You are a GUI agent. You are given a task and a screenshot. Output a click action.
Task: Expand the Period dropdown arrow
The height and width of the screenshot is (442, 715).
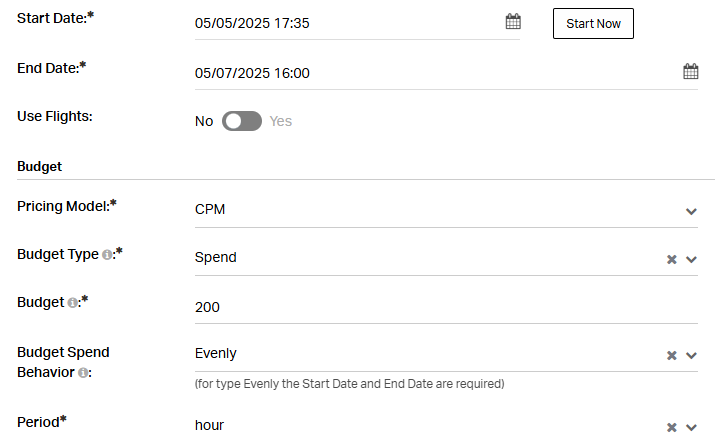pos(691,427)
